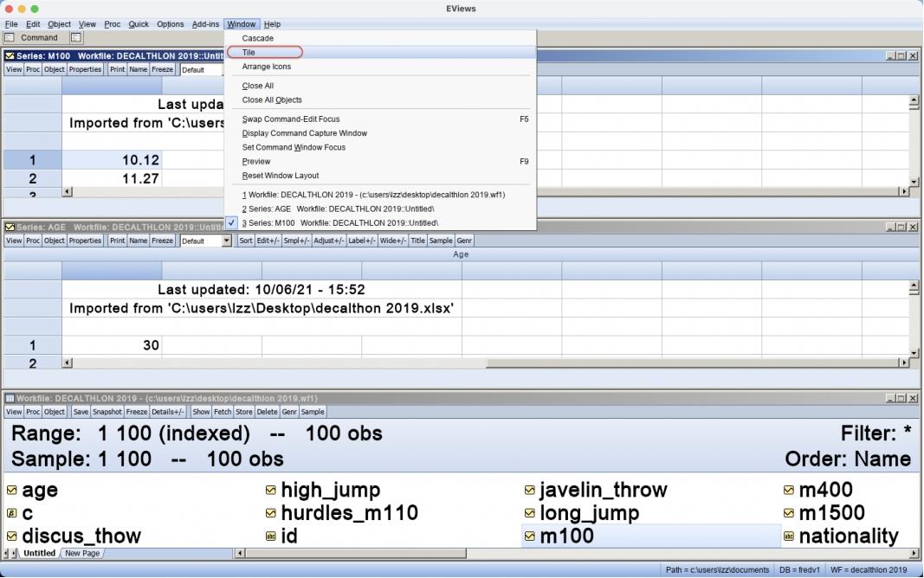Image resolution: width=924 pixels, height=578 pixels.
Task: Click the Series M100 window title icon
Action: coord(10,56)
